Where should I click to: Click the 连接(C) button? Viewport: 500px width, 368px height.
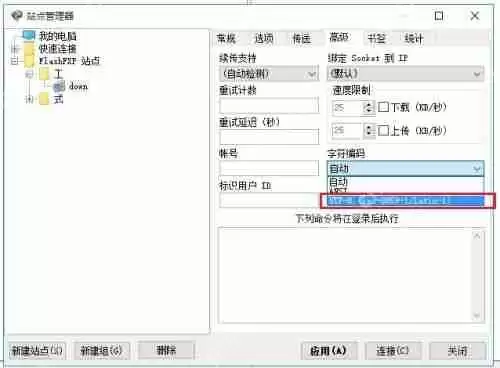392,351
